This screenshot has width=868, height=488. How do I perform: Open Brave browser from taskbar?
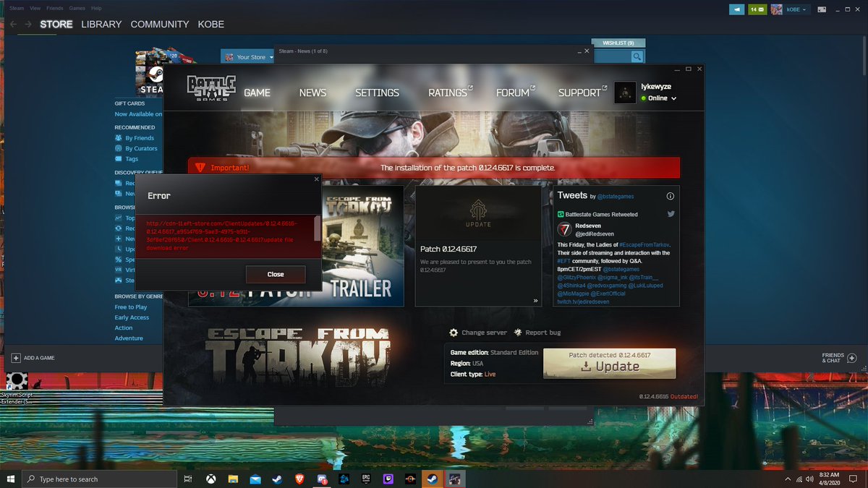(299, 479)
